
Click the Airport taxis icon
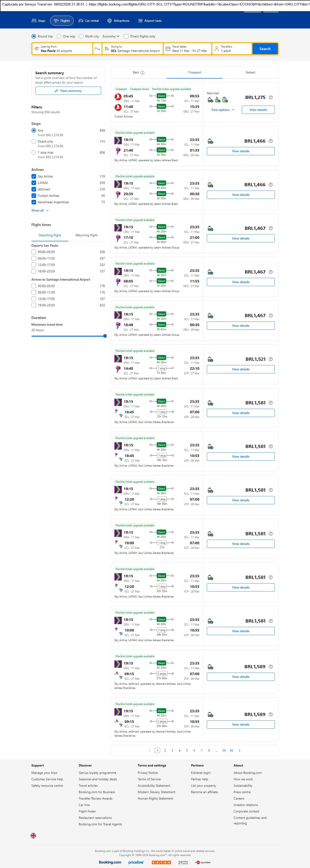click(x=140, y=21)
